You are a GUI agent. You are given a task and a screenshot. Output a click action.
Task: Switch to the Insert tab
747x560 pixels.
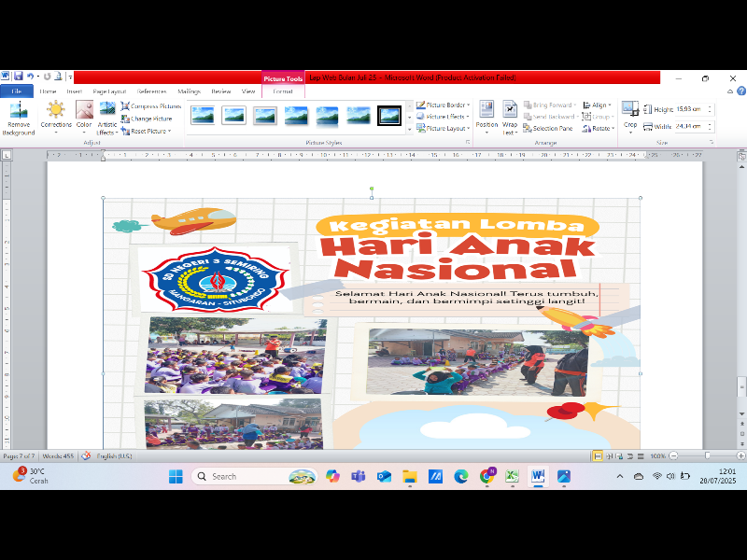(74, 91)
